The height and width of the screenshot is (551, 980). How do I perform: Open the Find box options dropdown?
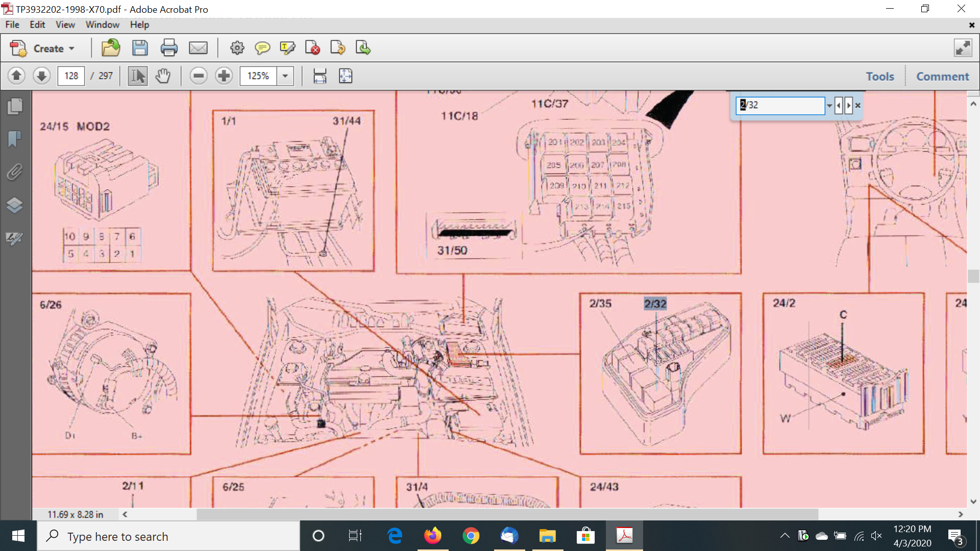point(829,106)
